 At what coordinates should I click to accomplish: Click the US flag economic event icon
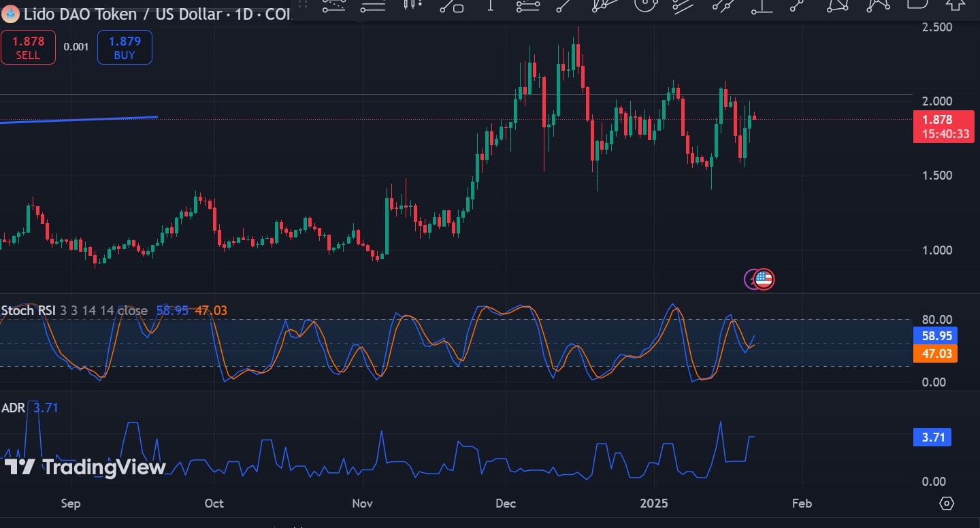coord(764,278)
